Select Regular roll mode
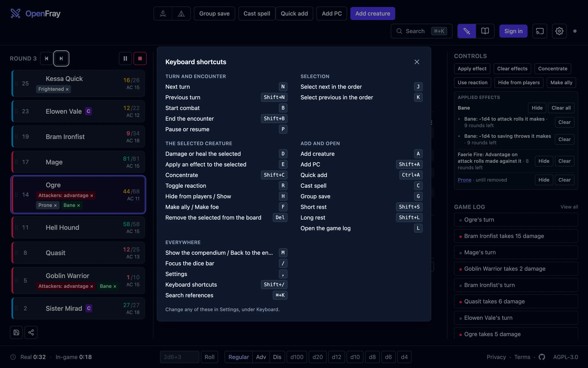This screenshot has width=588, height=368. coord(239,357)
